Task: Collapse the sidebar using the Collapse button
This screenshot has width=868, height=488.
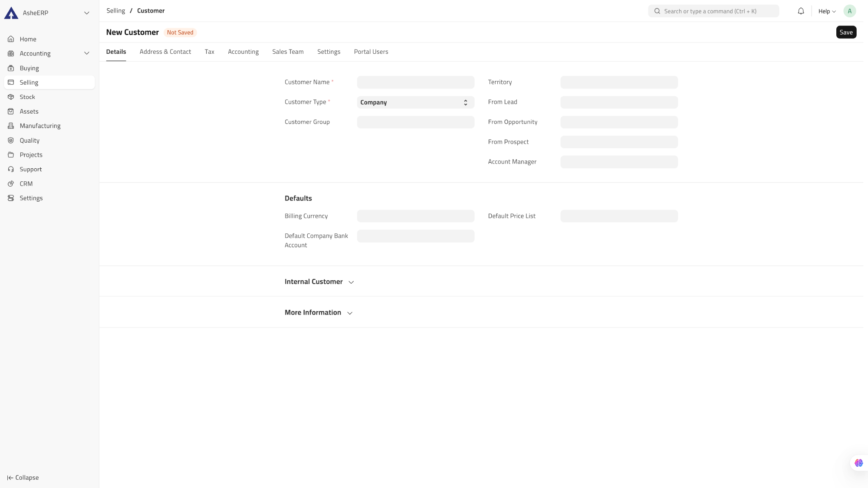Action: click(23, 478)
